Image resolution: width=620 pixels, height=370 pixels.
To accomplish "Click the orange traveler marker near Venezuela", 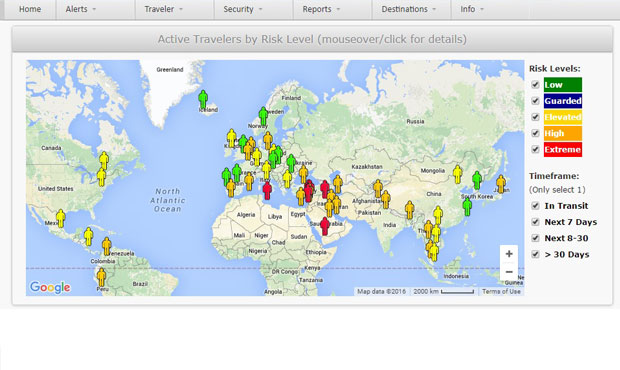I will (x=107, y=246).
